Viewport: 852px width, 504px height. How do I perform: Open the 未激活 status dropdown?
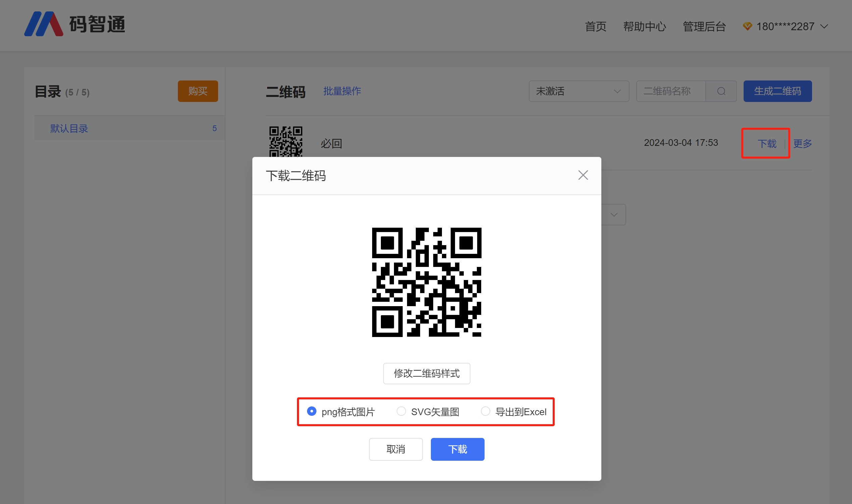579,91
